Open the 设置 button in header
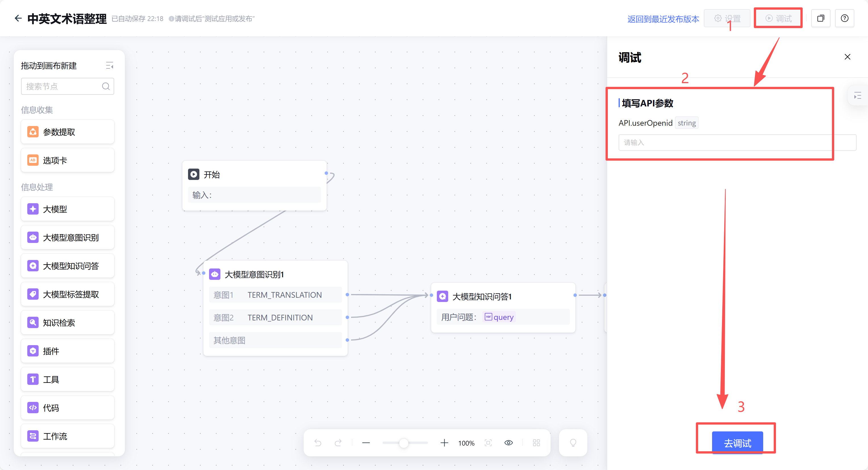 tap(727, 18)
